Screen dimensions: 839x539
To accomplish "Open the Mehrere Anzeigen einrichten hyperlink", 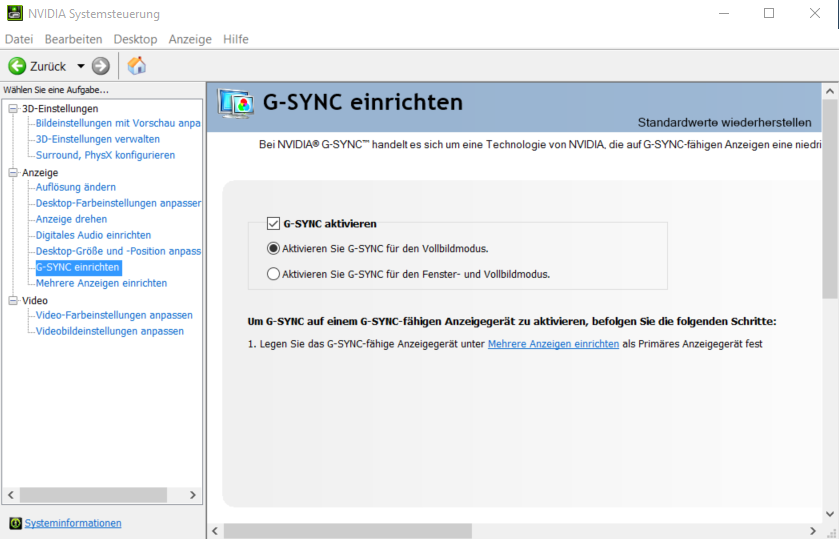I will point(553,344).
